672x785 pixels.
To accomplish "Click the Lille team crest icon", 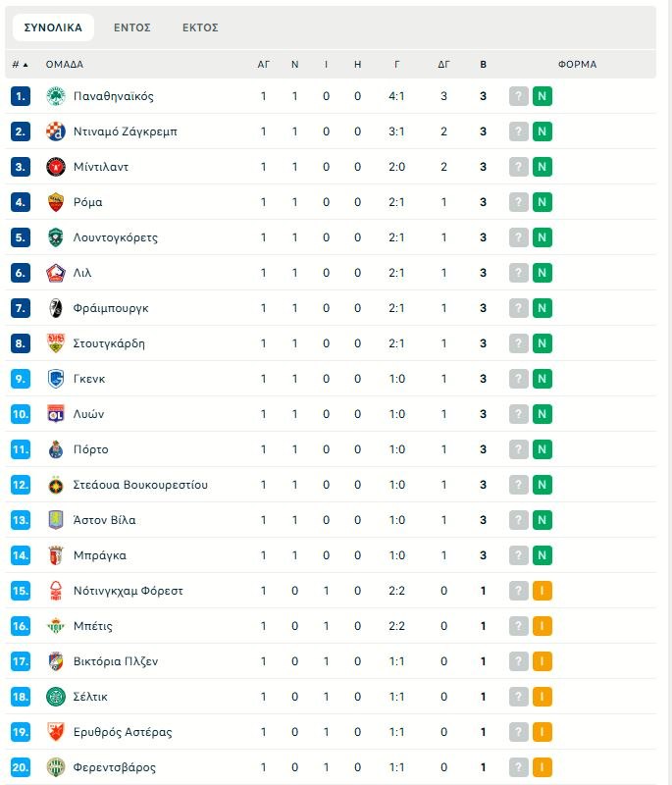I will click(x=55, y=273).
